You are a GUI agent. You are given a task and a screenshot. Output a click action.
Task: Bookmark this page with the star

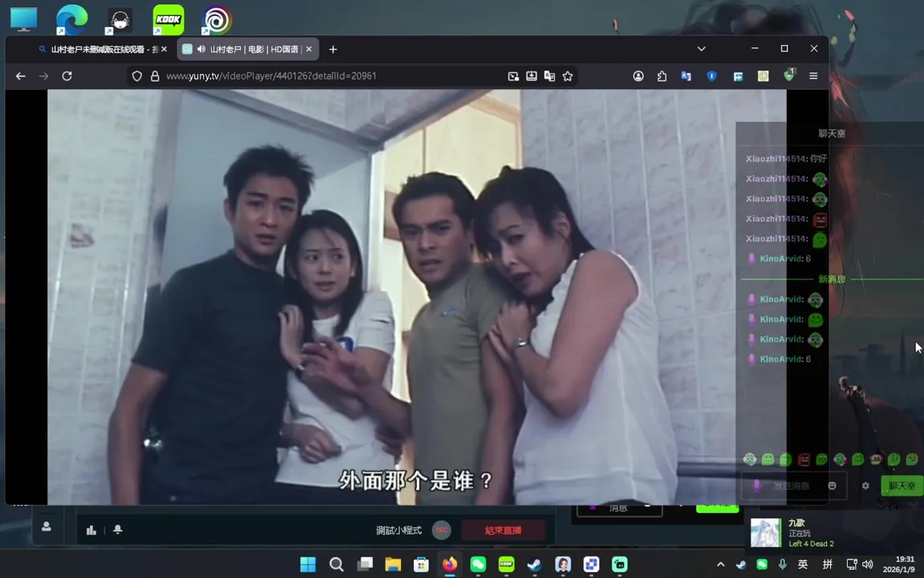coord(568,76)
